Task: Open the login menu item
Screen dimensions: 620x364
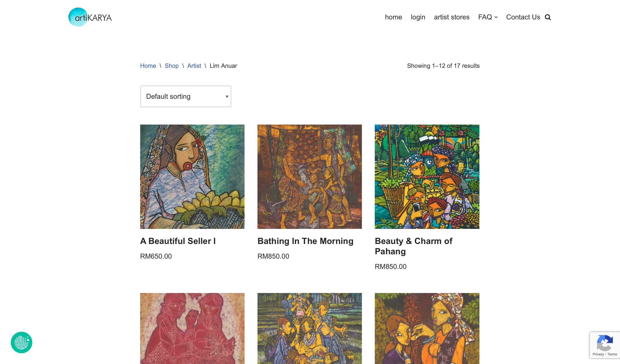Action: (x=418, y=17)
